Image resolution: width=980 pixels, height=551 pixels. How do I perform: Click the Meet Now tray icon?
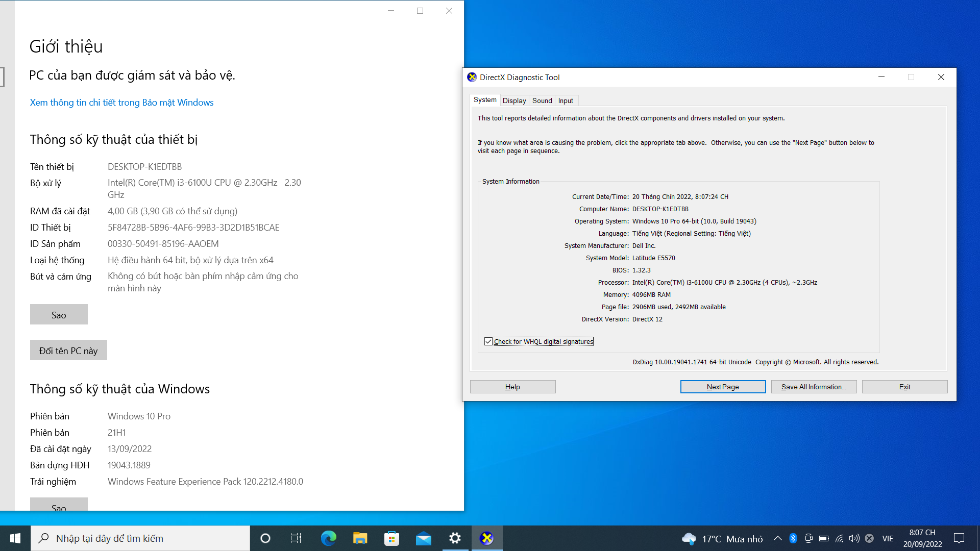click(x=808, y=538)
